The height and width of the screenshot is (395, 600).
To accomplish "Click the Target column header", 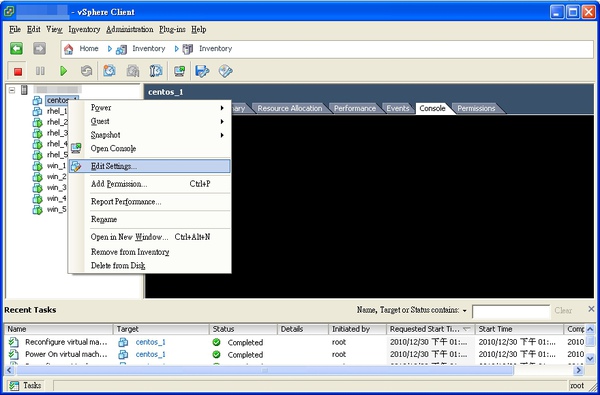I will (x=161, y=329).
